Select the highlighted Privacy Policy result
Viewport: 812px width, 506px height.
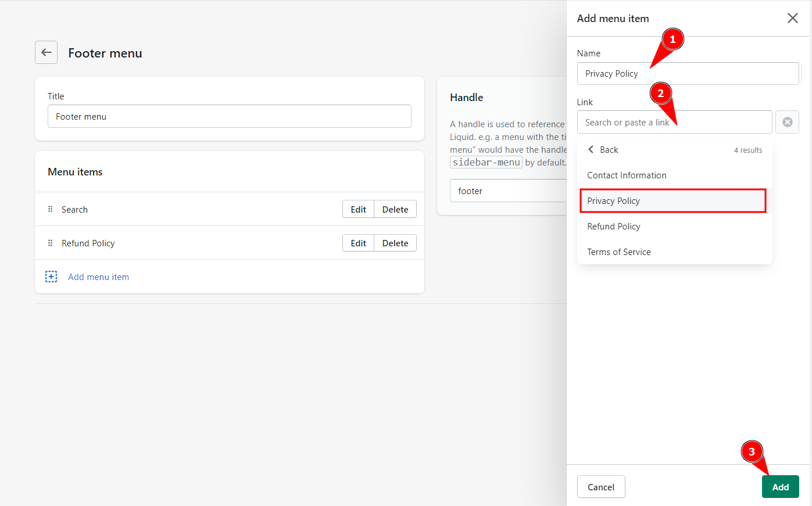(x=613, y=200)
